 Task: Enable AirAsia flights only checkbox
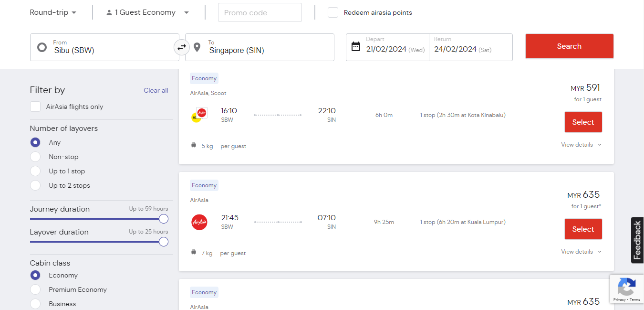35,107
